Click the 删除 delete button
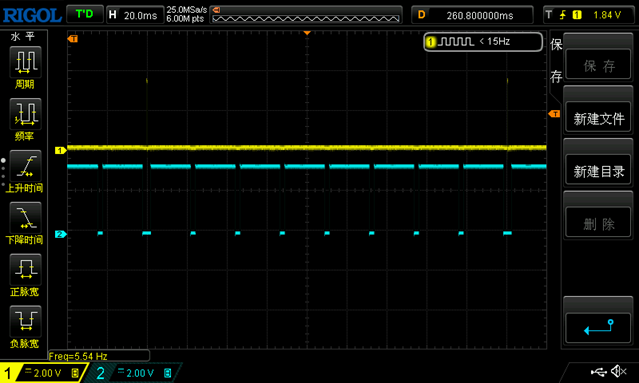 pyautogui.click(x=598, y=222)
